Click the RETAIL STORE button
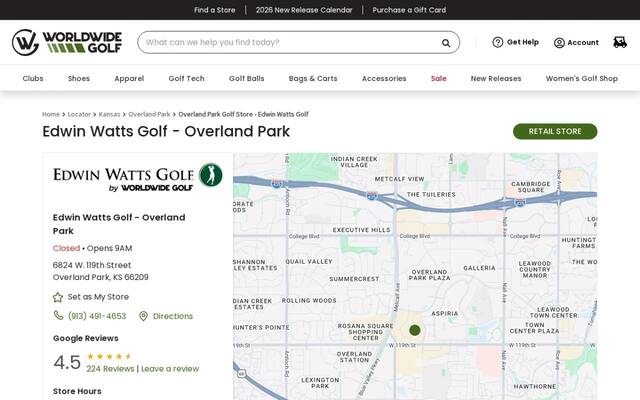Viewport: 640px width, 400px height. tap(555, 131)
